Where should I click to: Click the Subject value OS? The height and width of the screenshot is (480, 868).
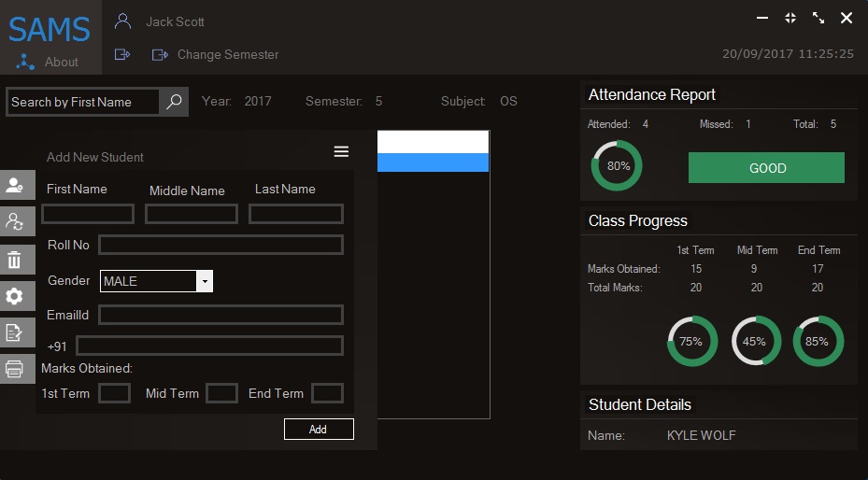508,101
